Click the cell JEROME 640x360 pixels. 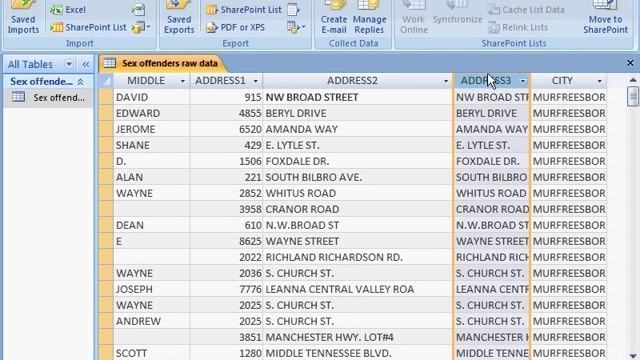coord(151,129)
